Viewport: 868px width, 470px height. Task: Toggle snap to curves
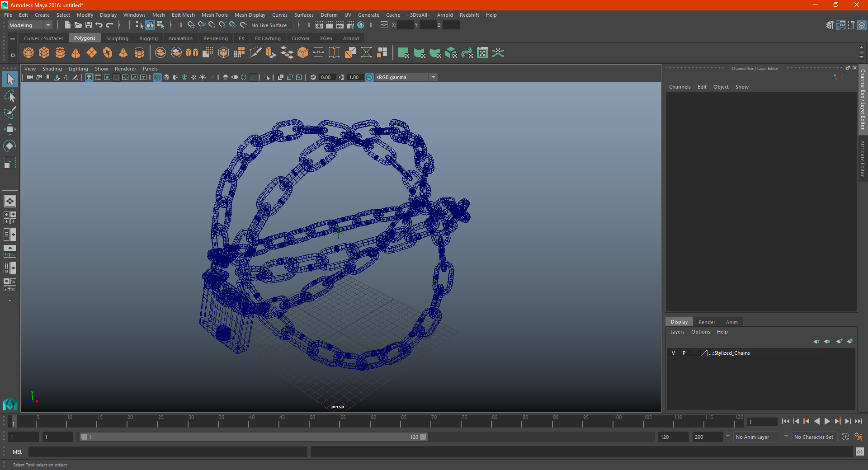pyautogui.click(x=202, y=25)
